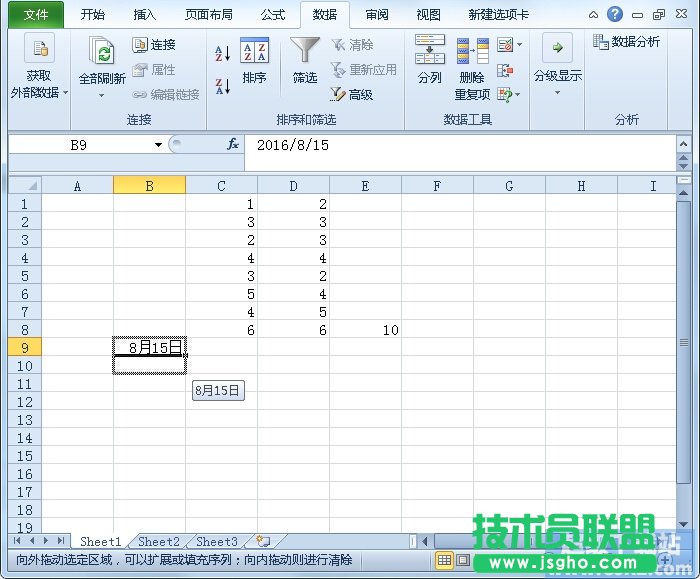Go to the first sheet navigation arrow

click(x=17, y=541)
